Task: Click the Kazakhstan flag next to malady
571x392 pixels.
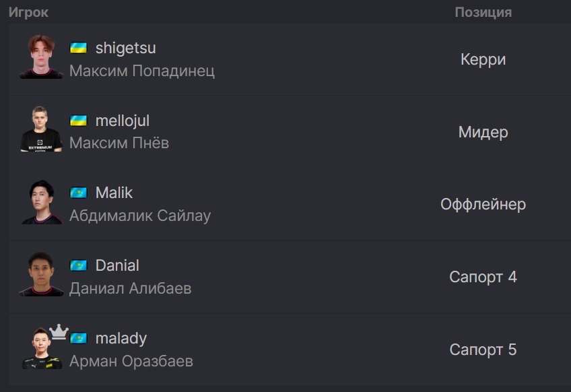Action: pos(78,338)
